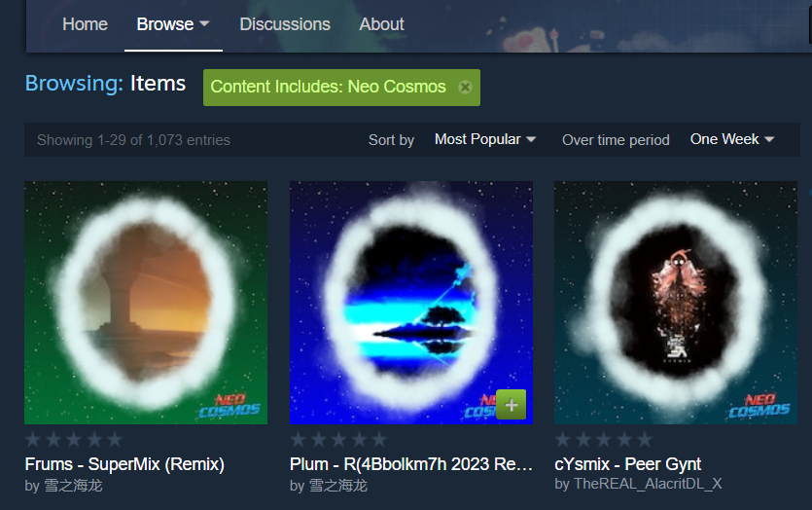812x510 pixels.
Task: Click the green plus icon on Plum item
Action: click(511, 404)
